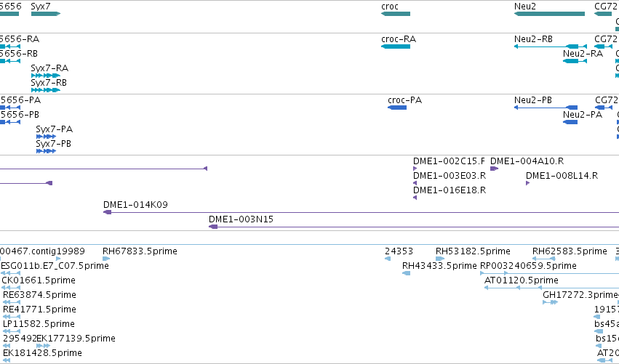Open the 5656-PA protein label
The width and height of the screenshot is (619, 364).
tap(20, 100)
